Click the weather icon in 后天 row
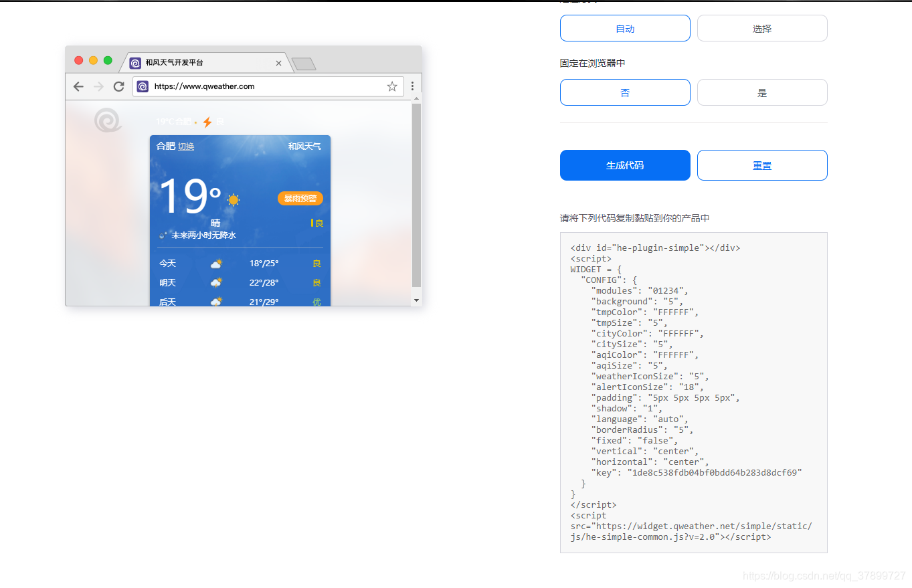This screenshot has width=912, height=588. [x=216, y=302]
